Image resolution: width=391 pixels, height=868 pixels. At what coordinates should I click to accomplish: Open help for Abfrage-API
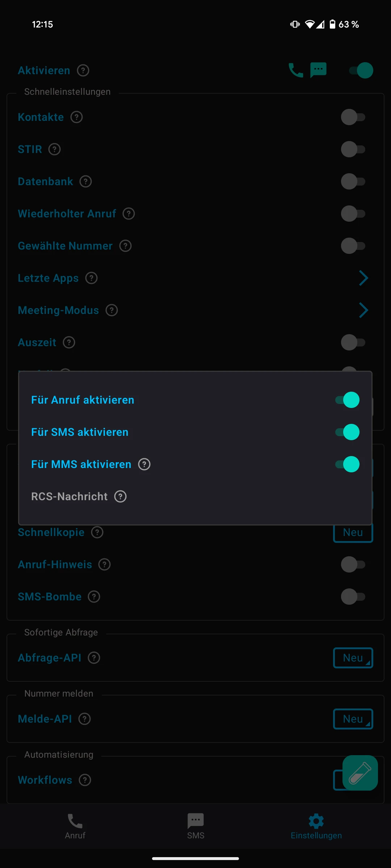coord(94,658)
